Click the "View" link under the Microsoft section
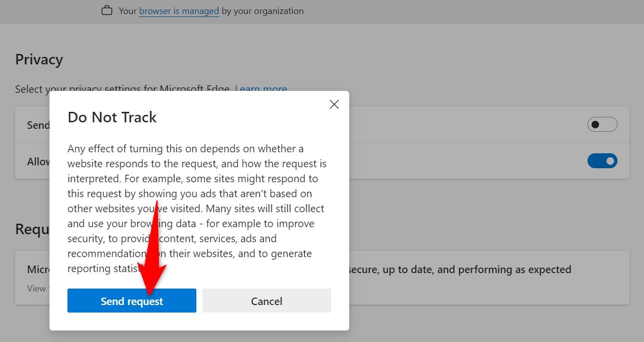The height and width of the screenshot is (342, 644). pos(35,288)
